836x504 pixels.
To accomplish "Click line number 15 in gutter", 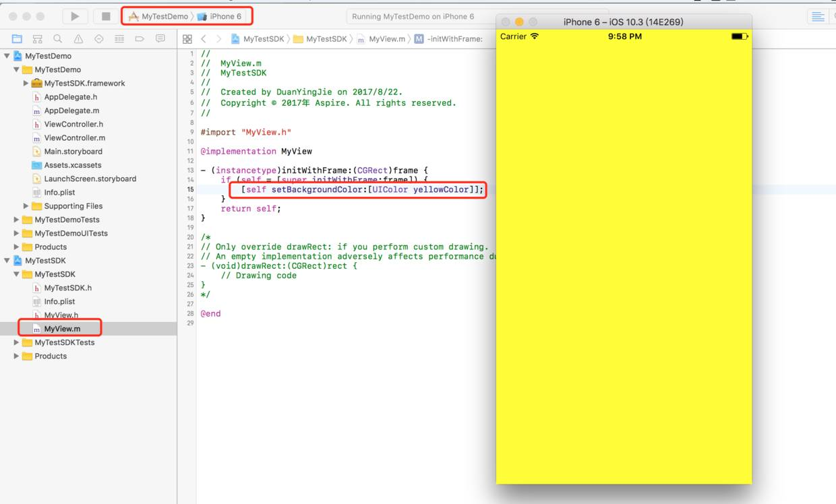I will pyautogui.click(x=191, y=190).
